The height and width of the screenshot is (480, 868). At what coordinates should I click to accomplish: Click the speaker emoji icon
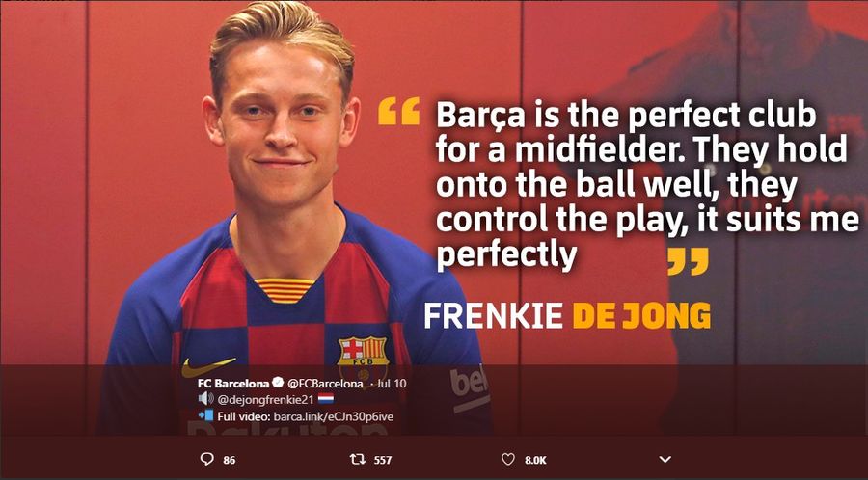point(205,399)
